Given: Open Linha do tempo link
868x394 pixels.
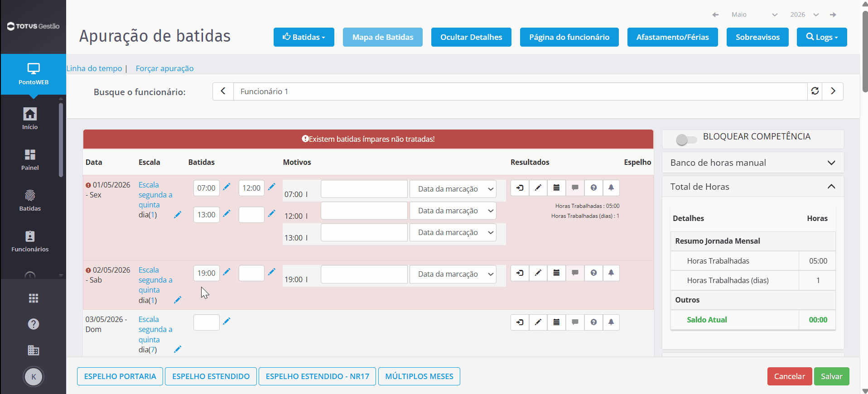Looking at the screenshot, I should [94, 68].
